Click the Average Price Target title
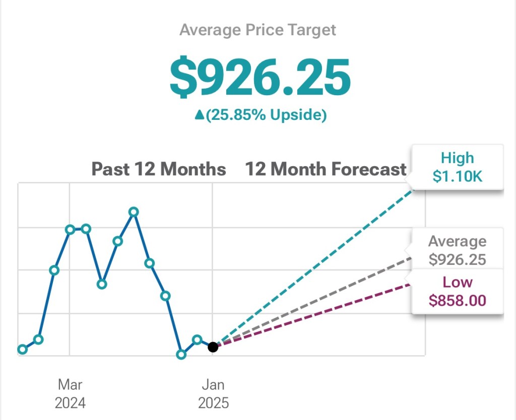 (x=257, y=30)
